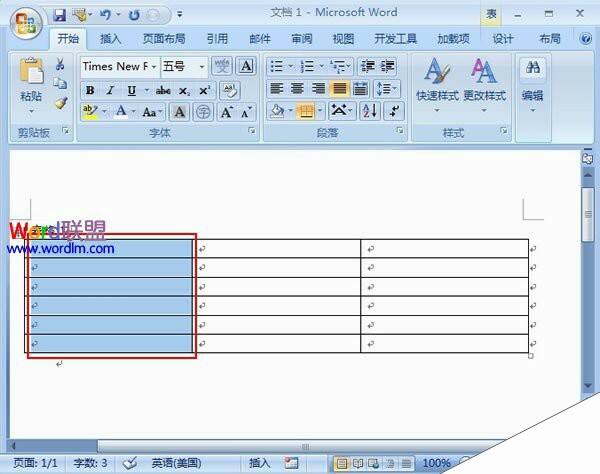Open the table 设计 tab
Viewport: 600px width, 474px height.
502,39
